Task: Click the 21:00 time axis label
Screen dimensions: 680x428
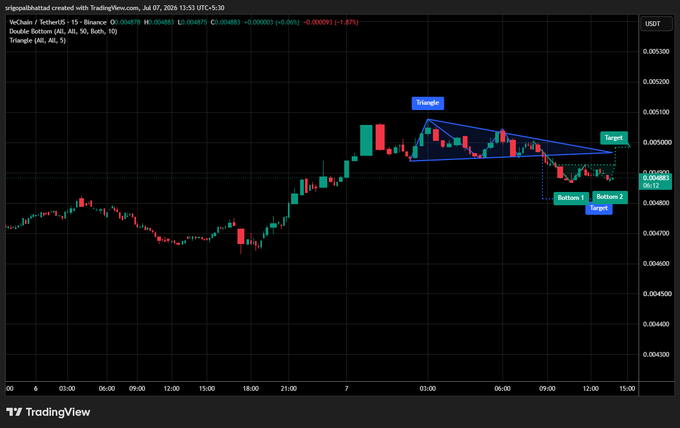Action: [x=288, y=389]
